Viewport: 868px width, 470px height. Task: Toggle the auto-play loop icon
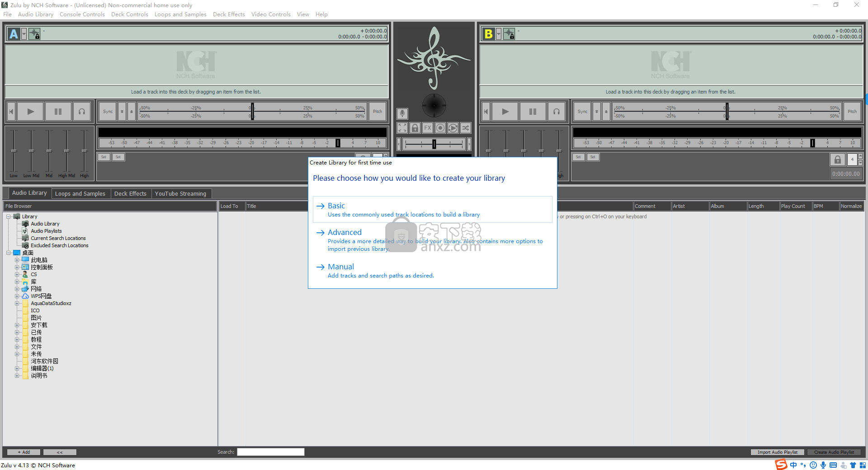pyautogui.click(x=453, y=128)
